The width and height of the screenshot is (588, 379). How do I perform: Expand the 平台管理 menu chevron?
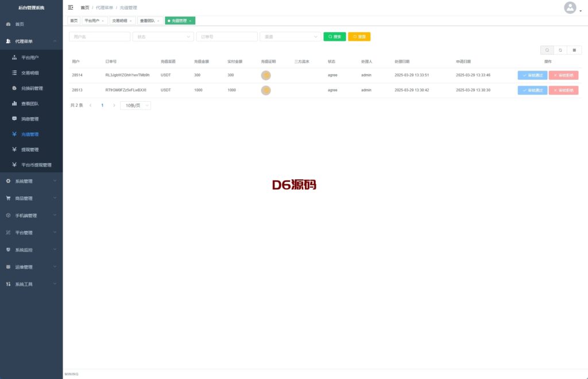pos(55,233)
